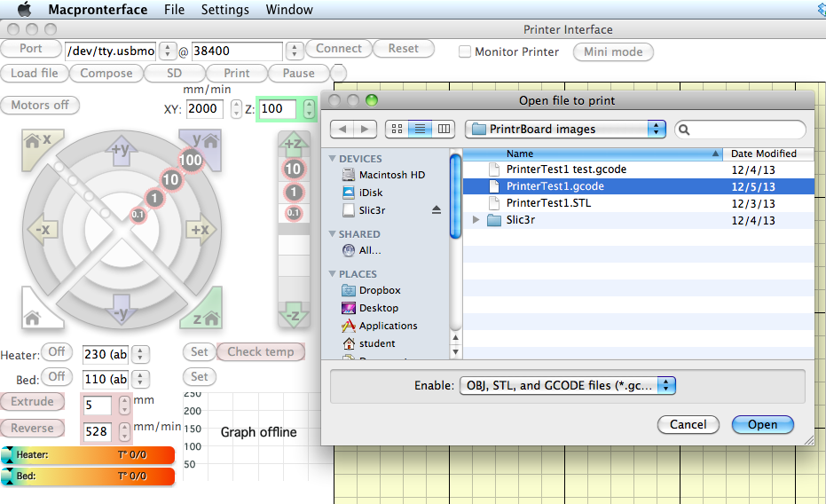
Task: Select XY 0.1 mm step bubble
Action: [x=138, y=215]
